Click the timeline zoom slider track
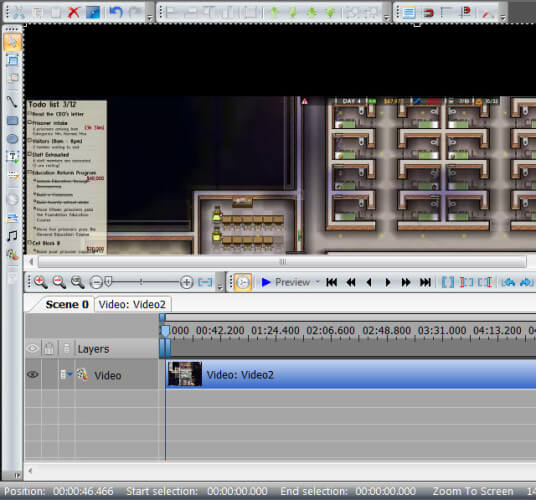Image resolution: width=536 pixels, height=500 pixels. pyautogui.click(x=141, y=282)
